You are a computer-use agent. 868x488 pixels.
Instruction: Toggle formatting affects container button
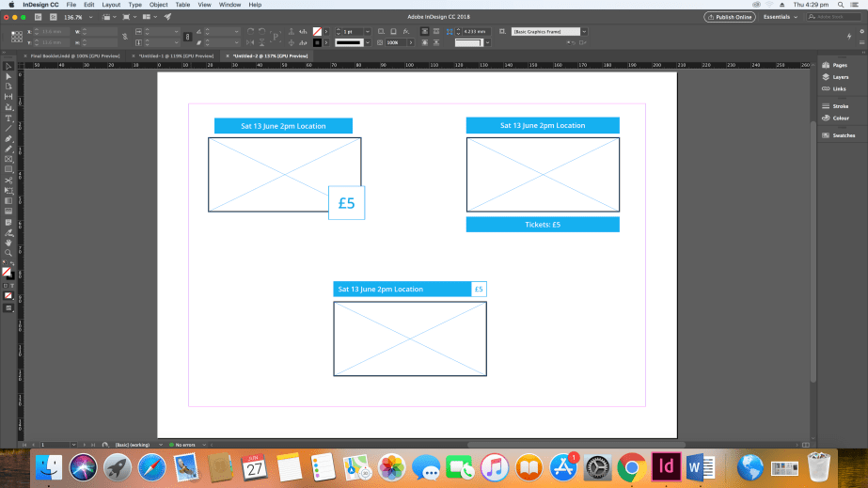[6, 286]
